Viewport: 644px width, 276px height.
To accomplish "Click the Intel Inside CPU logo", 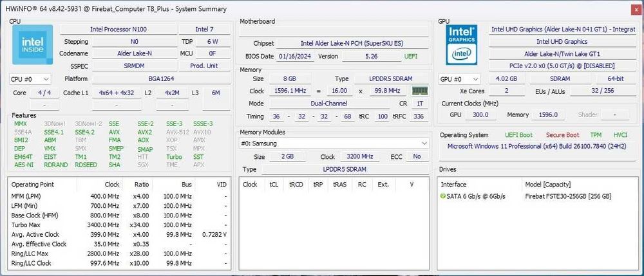I will pos(32,44).
